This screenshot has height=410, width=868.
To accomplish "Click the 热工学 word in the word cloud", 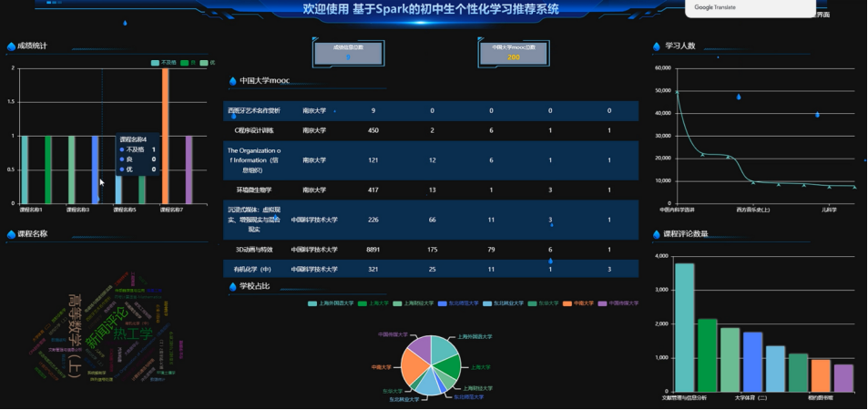I will click(x=133, y=334).
